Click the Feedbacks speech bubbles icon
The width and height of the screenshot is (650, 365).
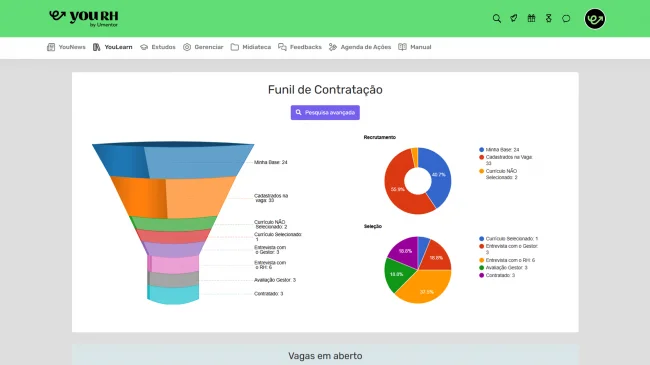click(x=282, y=47)
